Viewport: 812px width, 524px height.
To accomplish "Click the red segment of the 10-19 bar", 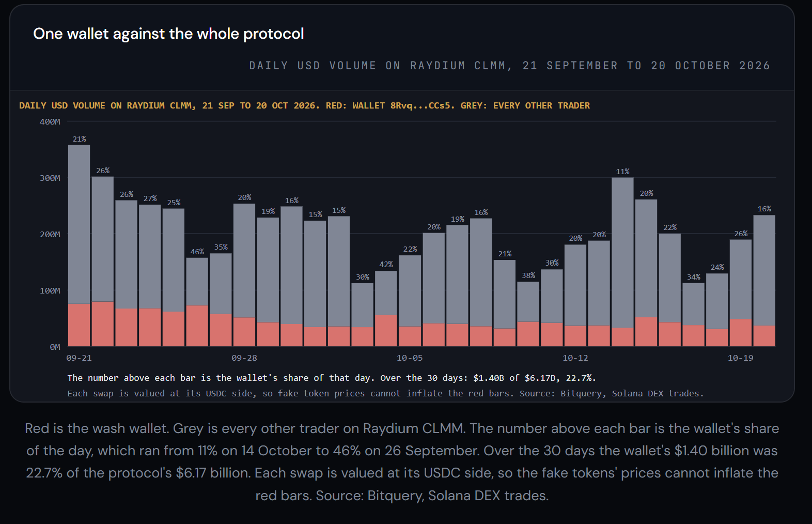I will (x=741, y=333).
